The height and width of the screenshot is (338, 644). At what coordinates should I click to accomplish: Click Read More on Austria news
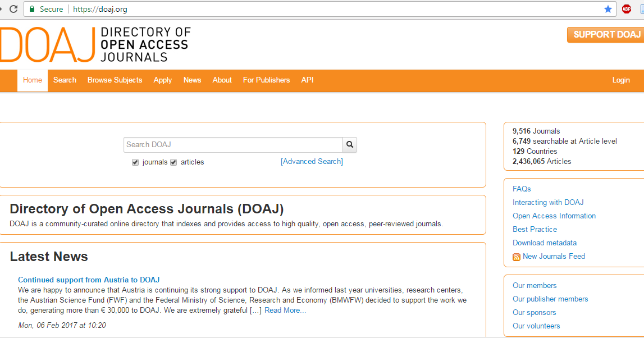click(285, 310)
